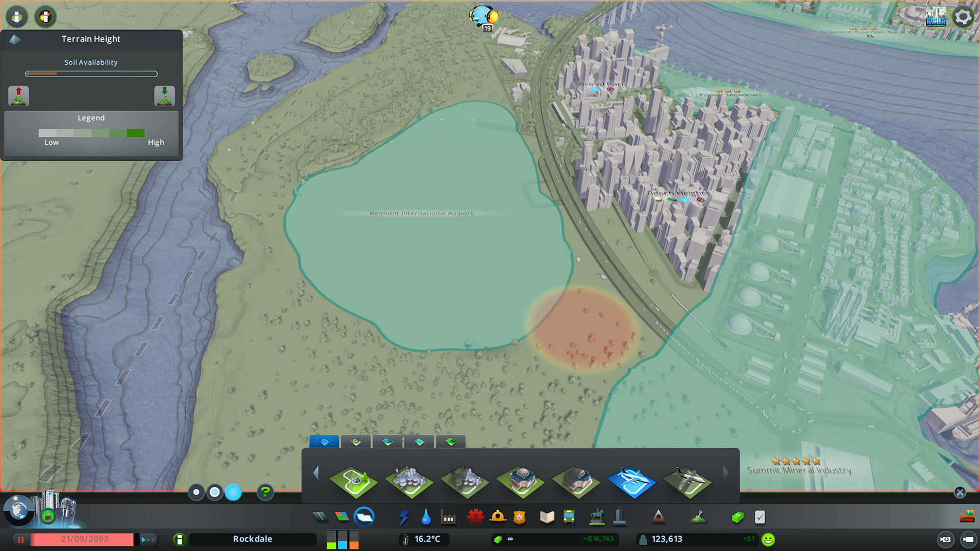Open the Garbage and Industry menu

448,517
